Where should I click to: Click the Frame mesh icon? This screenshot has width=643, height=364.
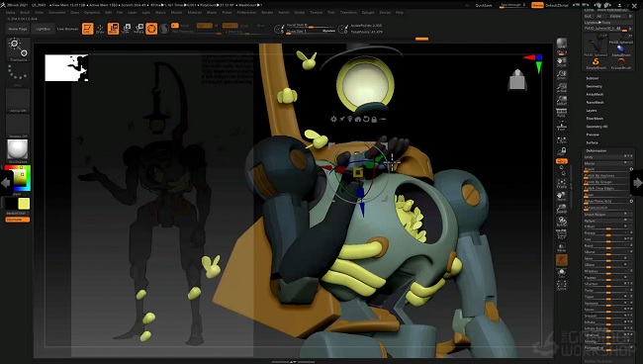562,183
